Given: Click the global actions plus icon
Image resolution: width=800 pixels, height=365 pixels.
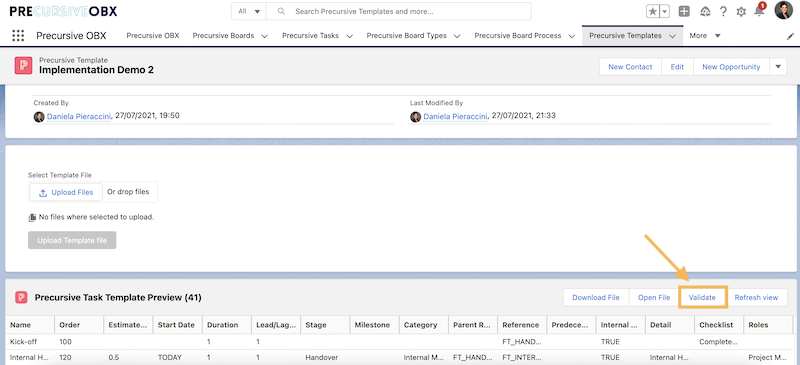Looking at the screenshot, I should point(684,11).
